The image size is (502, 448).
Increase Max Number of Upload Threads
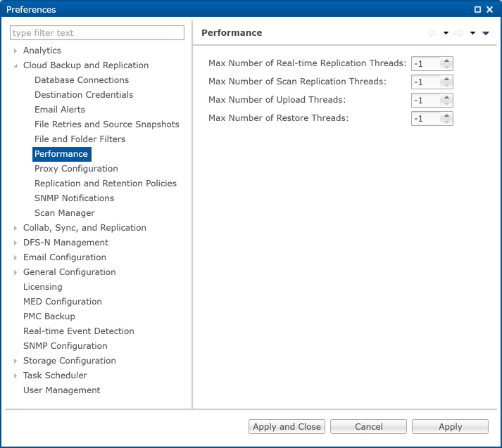click(x=446, y=97)
